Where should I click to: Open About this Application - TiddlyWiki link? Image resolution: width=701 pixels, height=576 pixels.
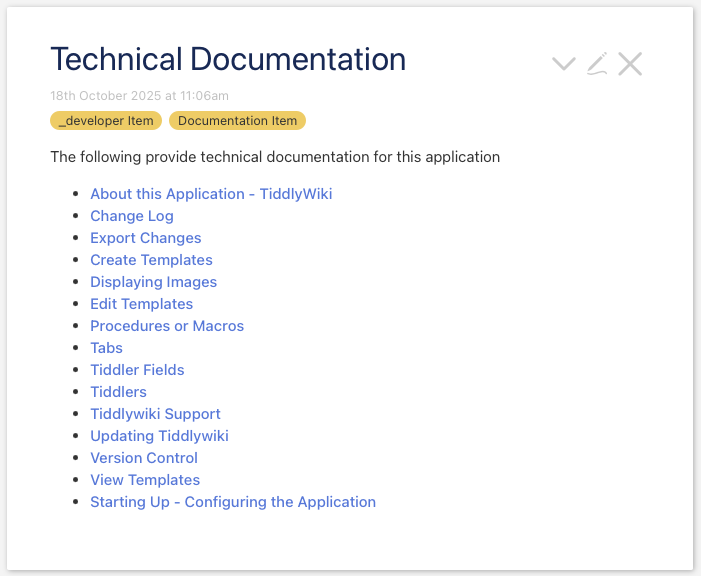coord(211,194)
